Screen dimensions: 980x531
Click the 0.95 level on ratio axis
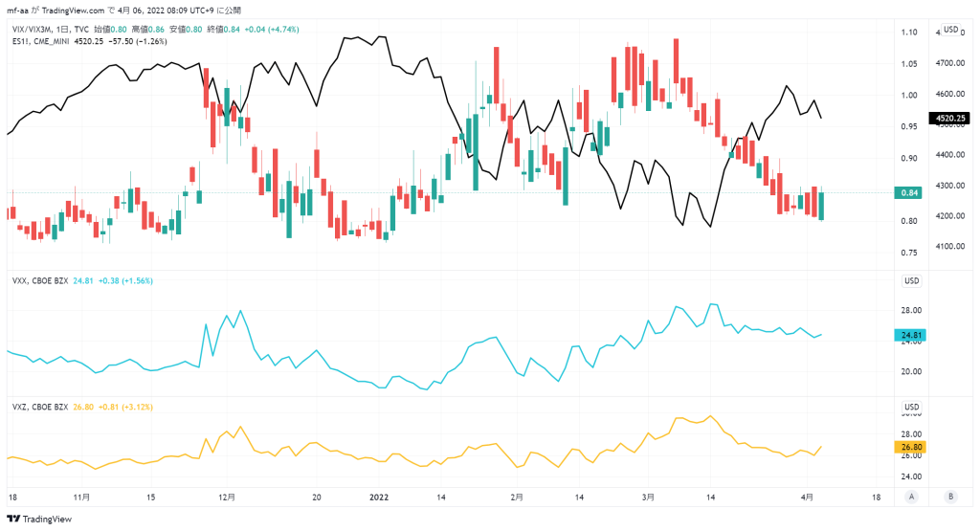(909, 127)
